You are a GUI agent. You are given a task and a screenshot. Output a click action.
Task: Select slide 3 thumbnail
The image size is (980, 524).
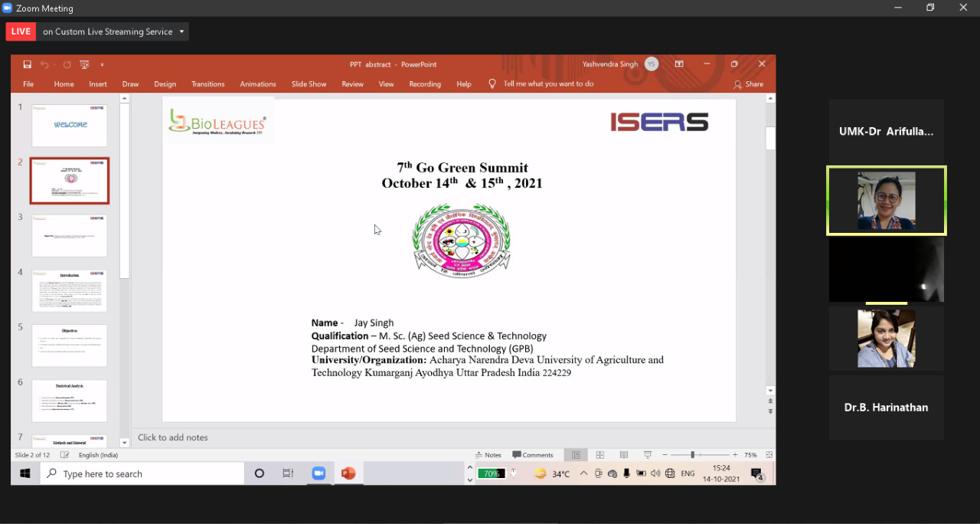pyautogui.click(x=70, y=236)
